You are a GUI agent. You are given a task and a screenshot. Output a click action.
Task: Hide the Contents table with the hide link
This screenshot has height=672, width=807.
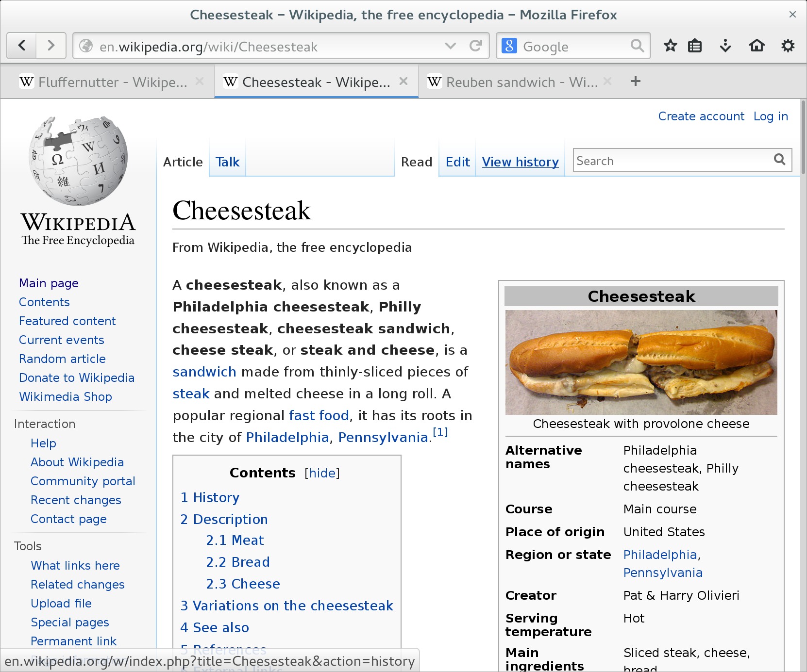[322, 473]
